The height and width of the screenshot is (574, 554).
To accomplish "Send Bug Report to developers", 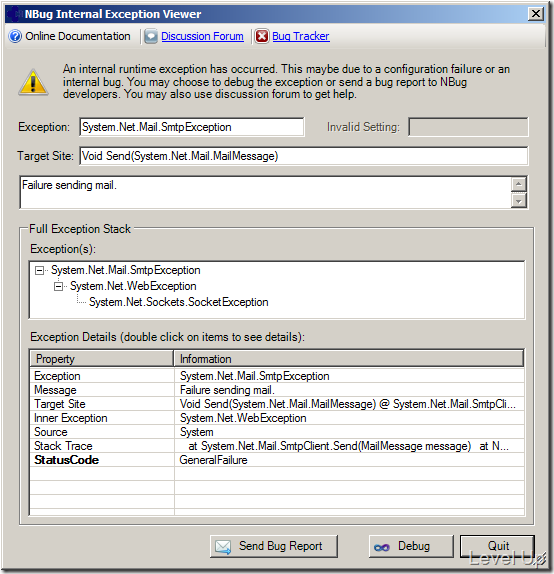I will (274, 547).
